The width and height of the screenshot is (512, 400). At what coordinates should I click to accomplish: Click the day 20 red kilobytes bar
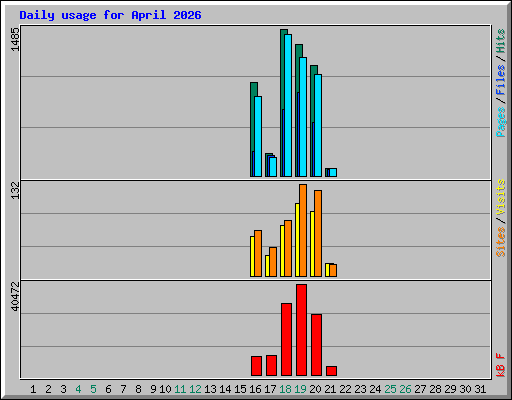click(316, 345)
